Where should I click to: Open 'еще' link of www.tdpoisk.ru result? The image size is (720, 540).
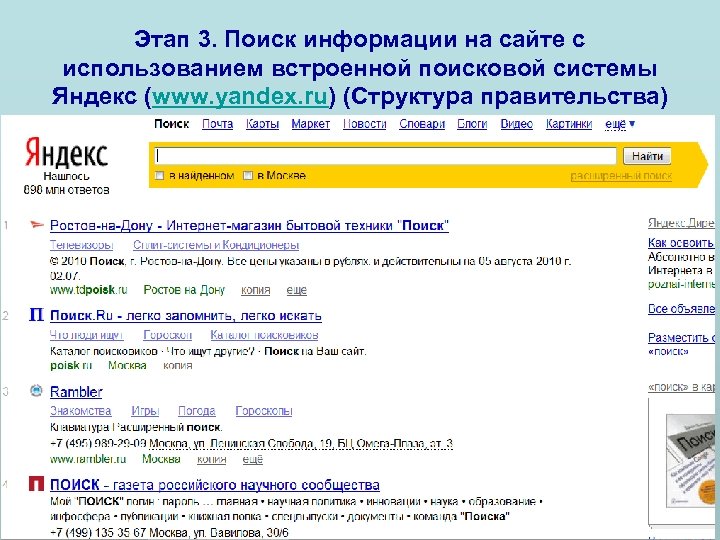(297, 290)
